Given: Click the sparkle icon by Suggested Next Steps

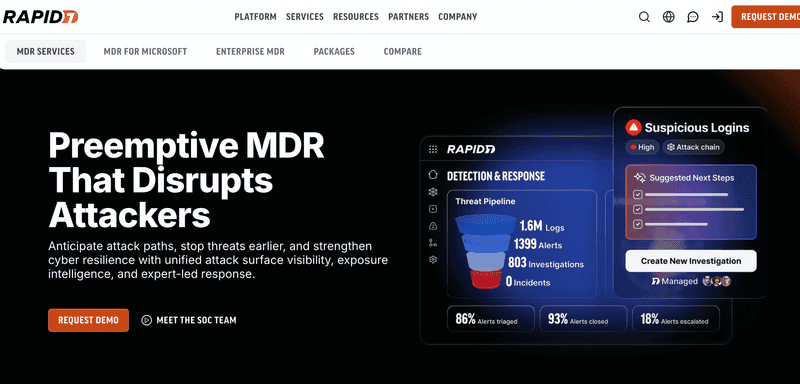Looking at the screenshot, I should pyautogui.click(x=639, y=177).
